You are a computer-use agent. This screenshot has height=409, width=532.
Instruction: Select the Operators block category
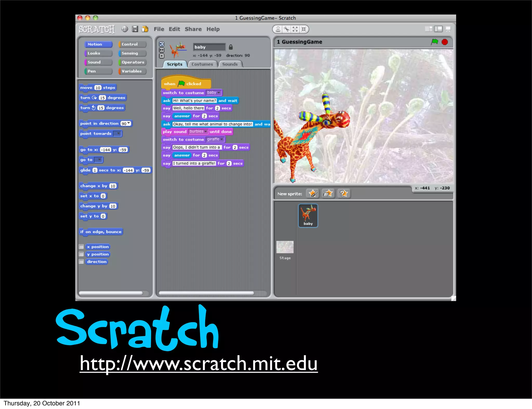[132, 62]
